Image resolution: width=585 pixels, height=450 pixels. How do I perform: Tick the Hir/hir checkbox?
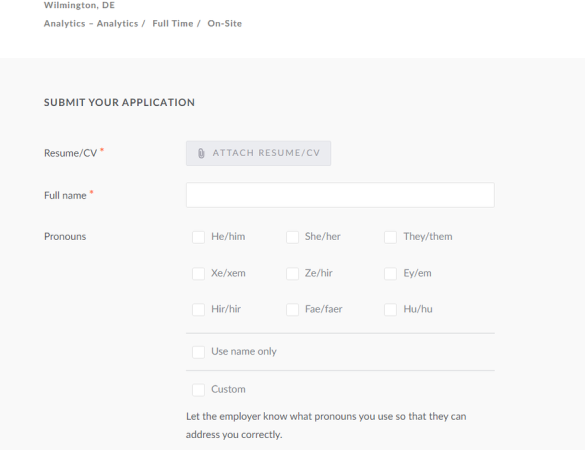point(198,309)
